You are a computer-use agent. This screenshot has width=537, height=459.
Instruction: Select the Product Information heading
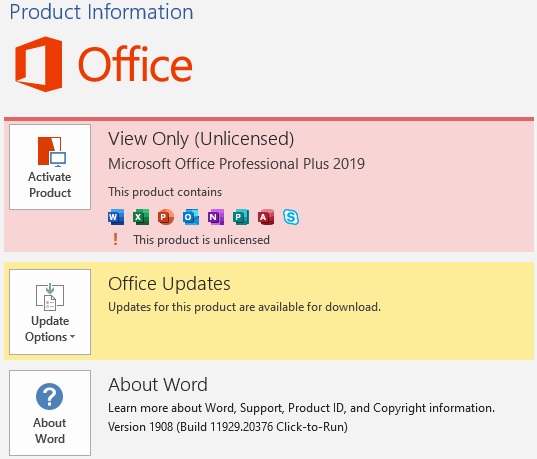pyautogui.click(x=102, y=12)
